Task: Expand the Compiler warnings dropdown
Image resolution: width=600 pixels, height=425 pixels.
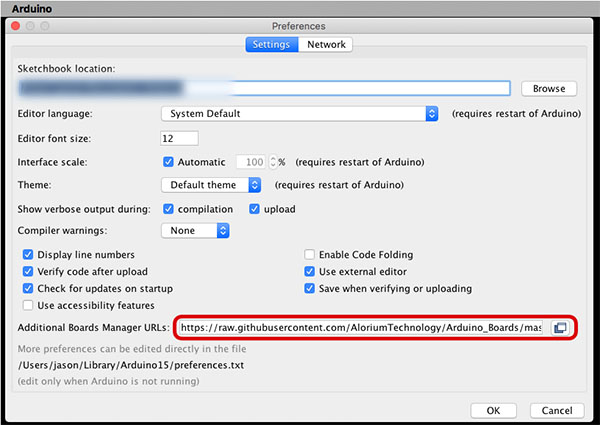Action: (x=195, y=231)
